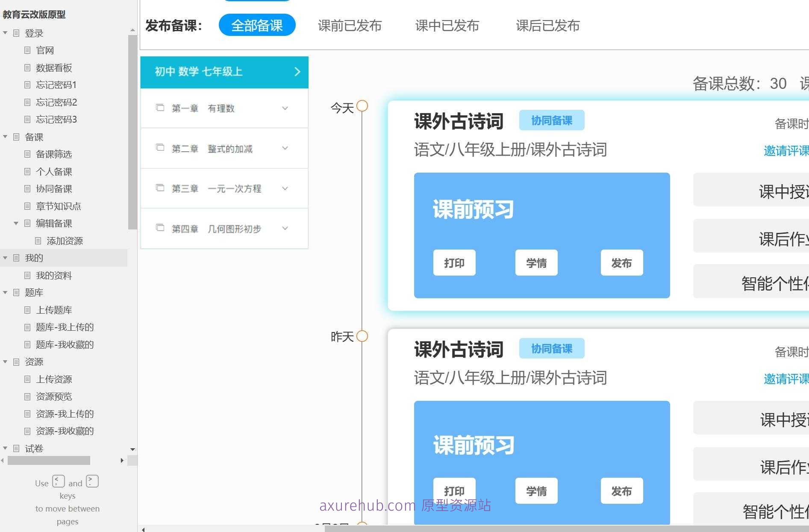Open the 我的资料 page
The width and height of the screenshot is (809, 532).
tap(54, 275)
